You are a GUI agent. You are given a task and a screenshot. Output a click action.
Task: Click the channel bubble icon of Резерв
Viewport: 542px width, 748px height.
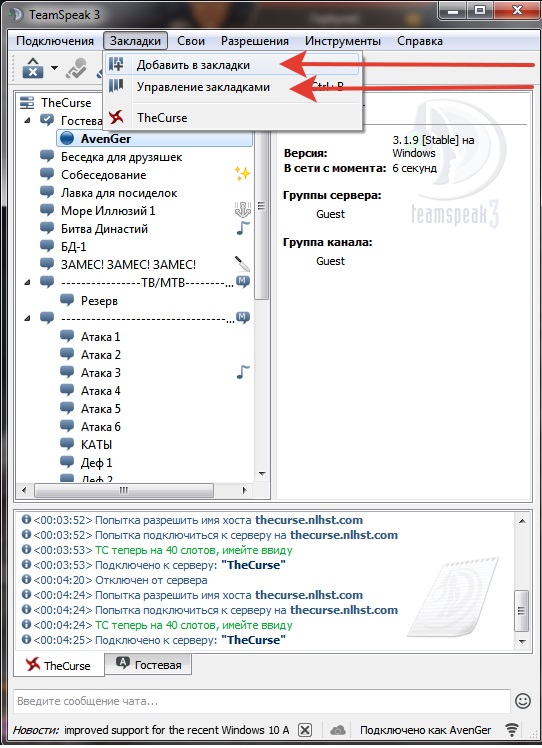tap(67, 300)
